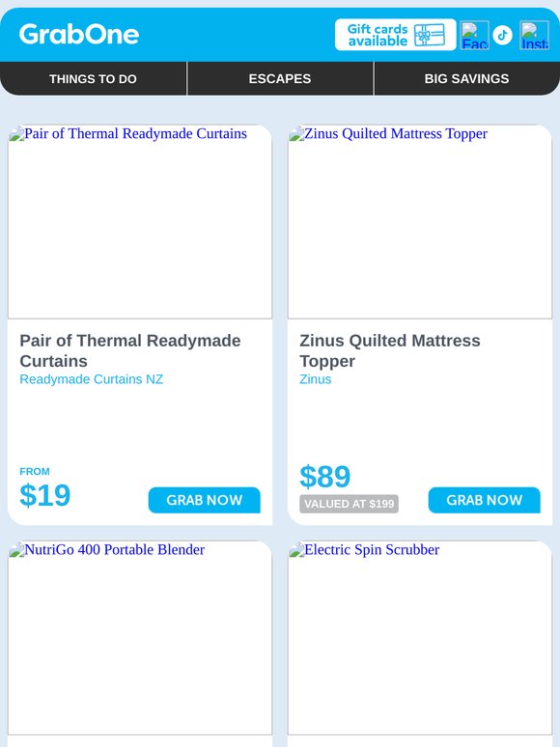This screenshot has width=560, height=747.
Task: Click Grab Now for mattress topper
Action: click(485, 500)
